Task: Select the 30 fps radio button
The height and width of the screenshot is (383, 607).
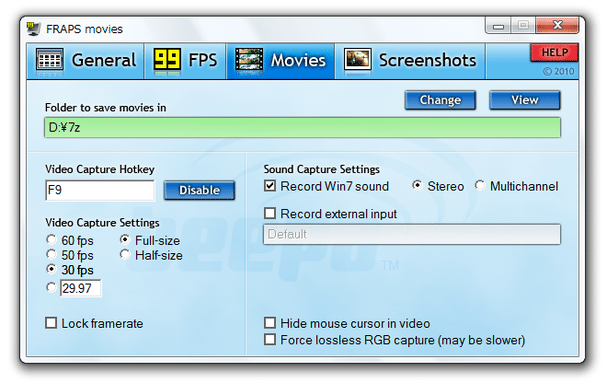Action: click(51, 269)
